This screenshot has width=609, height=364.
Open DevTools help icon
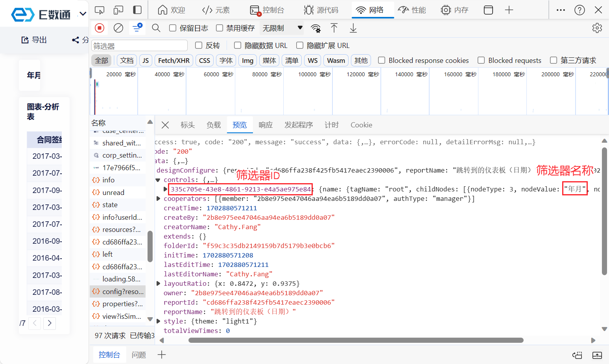pos(579,10)
